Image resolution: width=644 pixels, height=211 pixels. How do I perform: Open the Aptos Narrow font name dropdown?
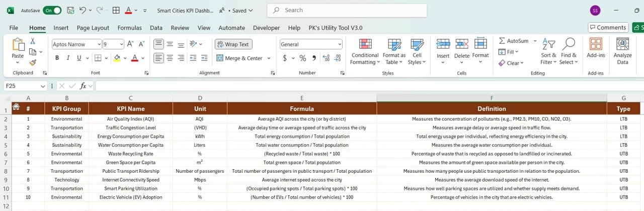tap(99, 44)
